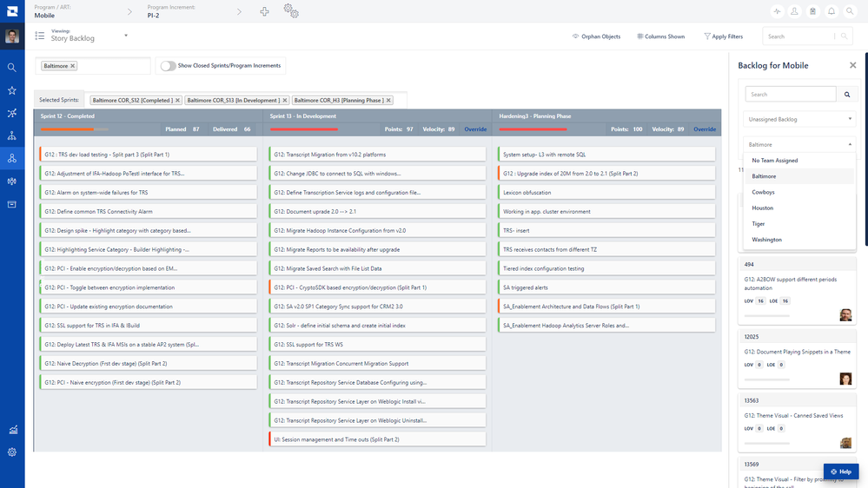Click Override link in Sprint 13 header
Screen dimensions: 868x488
475,129
